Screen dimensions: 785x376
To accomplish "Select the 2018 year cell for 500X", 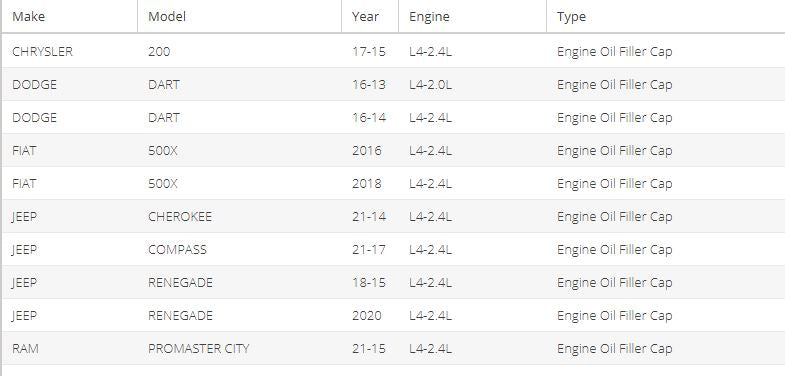I will (366, 183).
